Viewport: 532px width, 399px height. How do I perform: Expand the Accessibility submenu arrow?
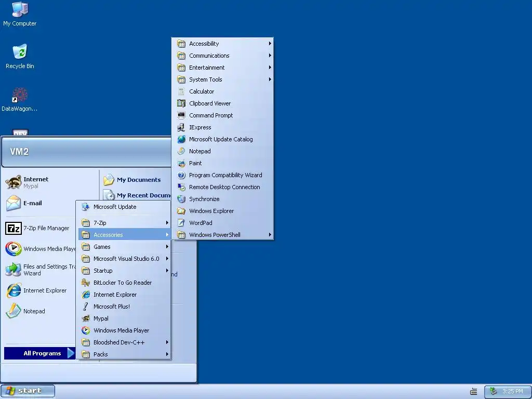point(270,44)
